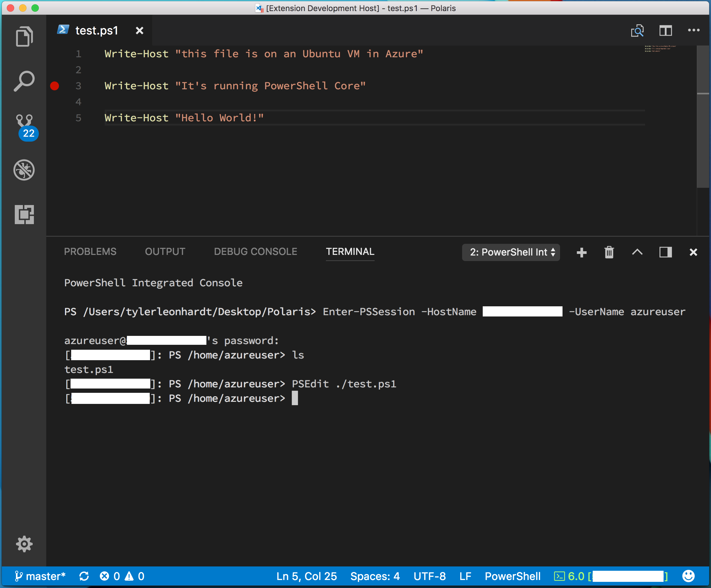
Task: Open the Search view in sidebar
Action: click(24, 81)
